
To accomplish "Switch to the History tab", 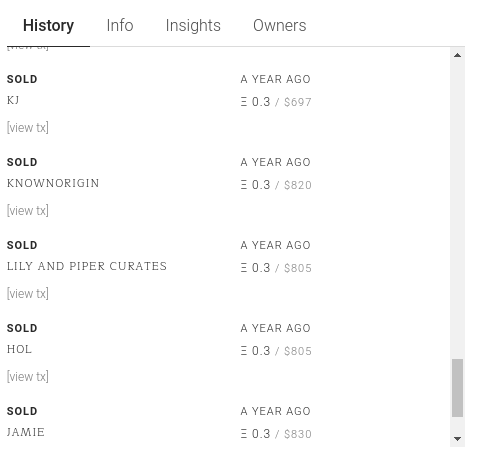I will [48, 26].
